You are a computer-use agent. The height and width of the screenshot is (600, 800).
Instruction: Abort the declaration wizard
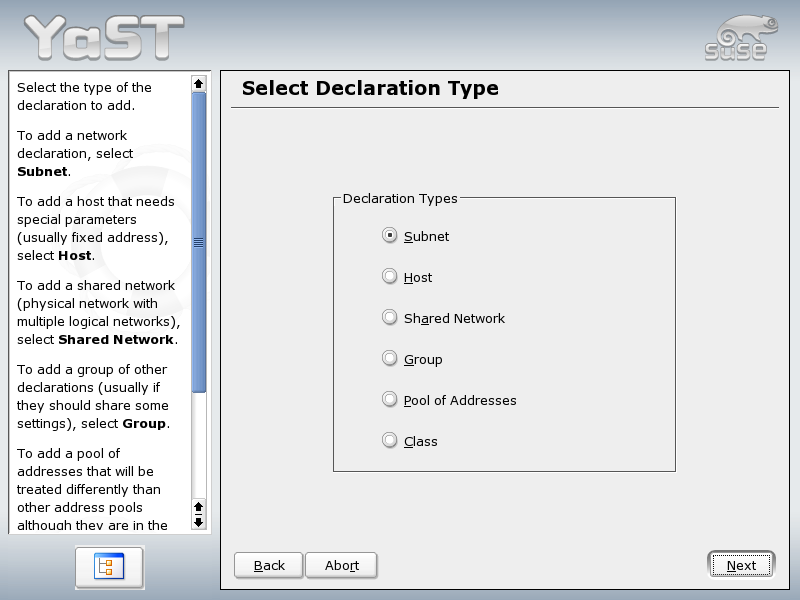tap(341, 565)
